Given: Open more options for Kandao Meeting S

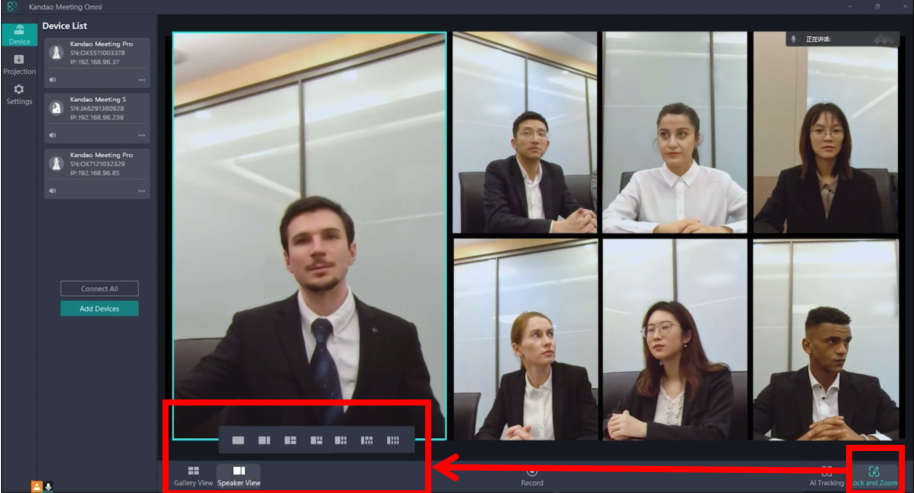Looking at the screenshot, I should point(142,135).
